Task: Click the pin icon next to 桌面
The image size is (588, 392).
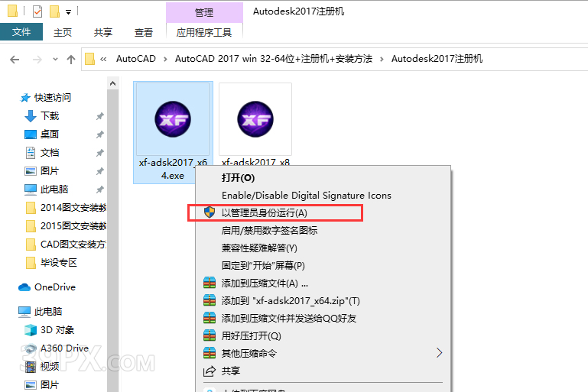Action: tap(99, 134)
